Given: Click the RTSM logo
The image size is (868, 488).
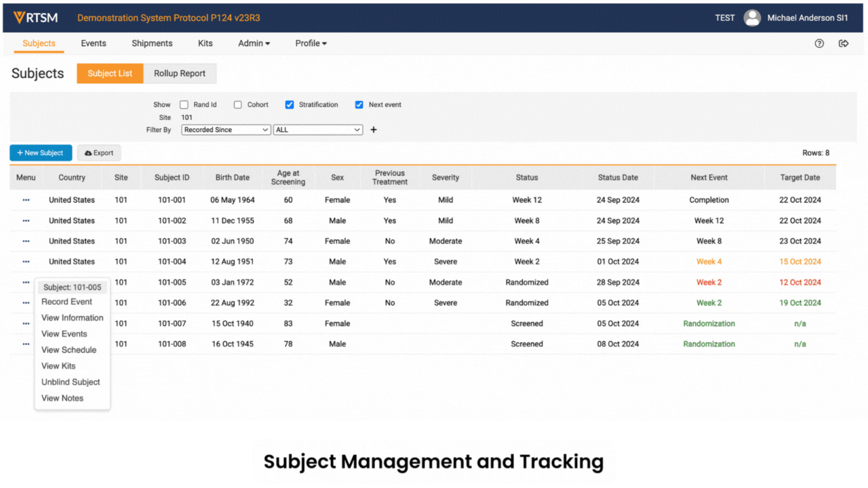Looking at the screenshot, I should point(35,18).
